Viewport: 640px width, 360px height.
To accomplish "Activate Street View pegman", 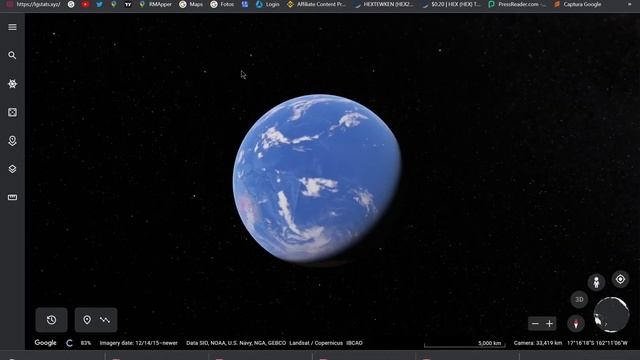I will tap(596, 282).
